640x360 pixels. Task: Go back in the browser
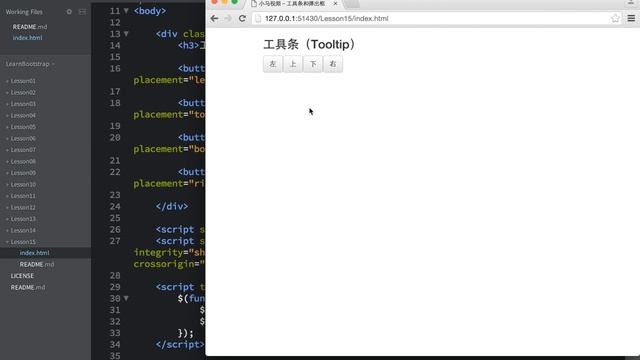[214, 18]
